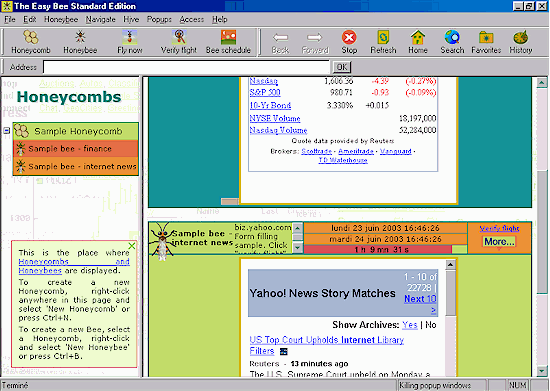
Task: Click Sample Honeycomb's honeycomb icon
Action: coord(22,131)
